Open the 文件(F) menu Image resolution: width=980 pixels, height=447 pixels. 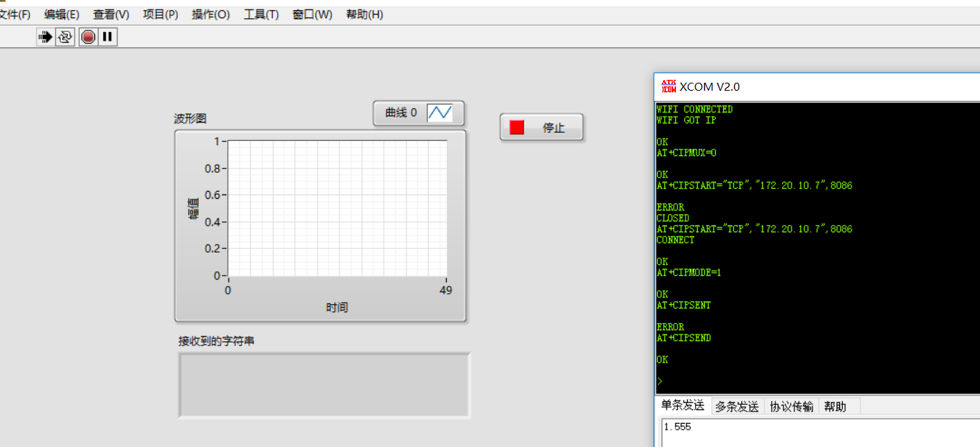coord(15,15)
